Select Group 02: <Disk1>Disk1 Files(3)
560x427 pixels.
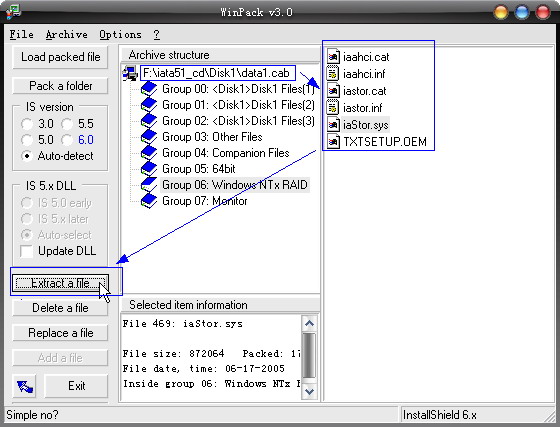(x=238, y=121)
